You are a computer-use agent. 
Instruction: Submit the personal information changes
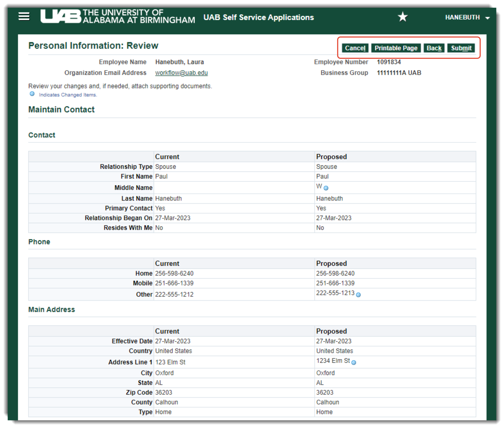click(x=461, y=48)
